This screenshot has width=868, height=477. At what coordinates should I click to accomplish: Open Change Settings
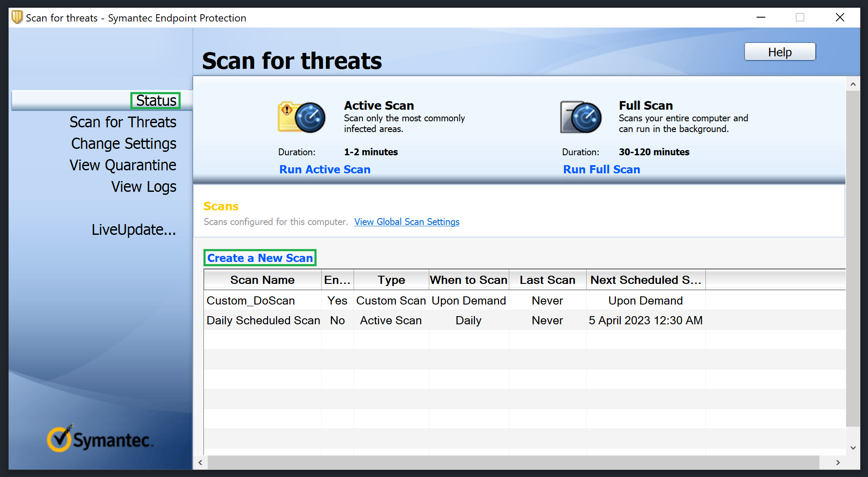pyautogui.click(x=123, y=143)
